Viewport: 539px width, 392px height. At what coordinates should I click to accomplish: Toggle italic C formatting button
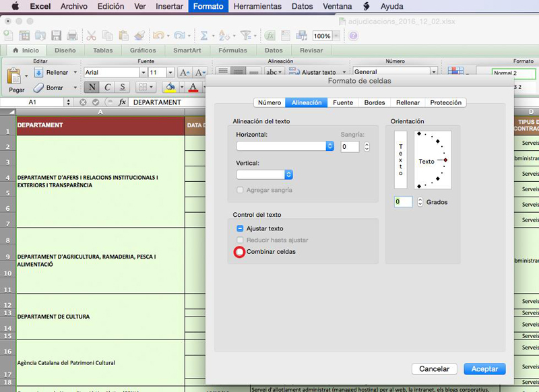tap(107, 88)
